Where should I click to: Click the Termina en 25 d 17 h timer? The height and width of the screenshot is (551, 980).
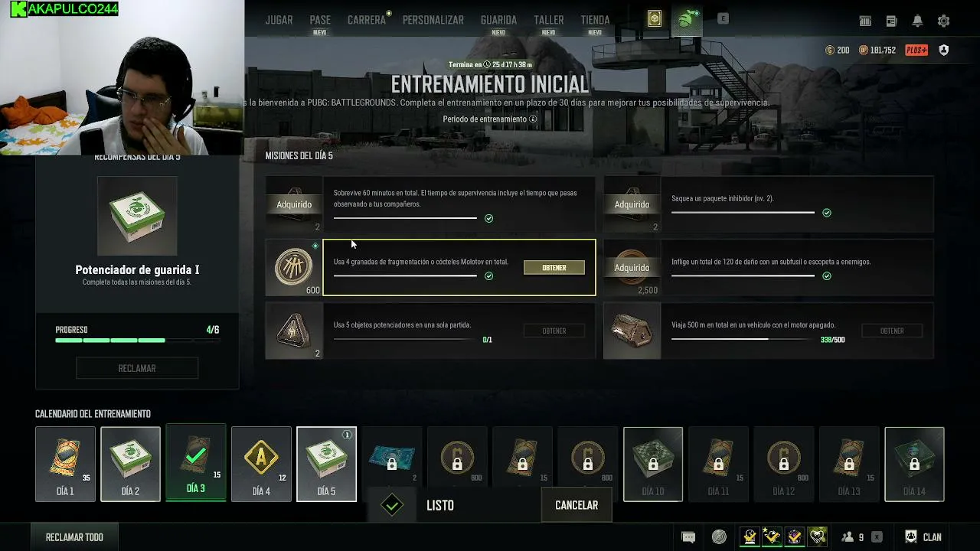[490, 65]
